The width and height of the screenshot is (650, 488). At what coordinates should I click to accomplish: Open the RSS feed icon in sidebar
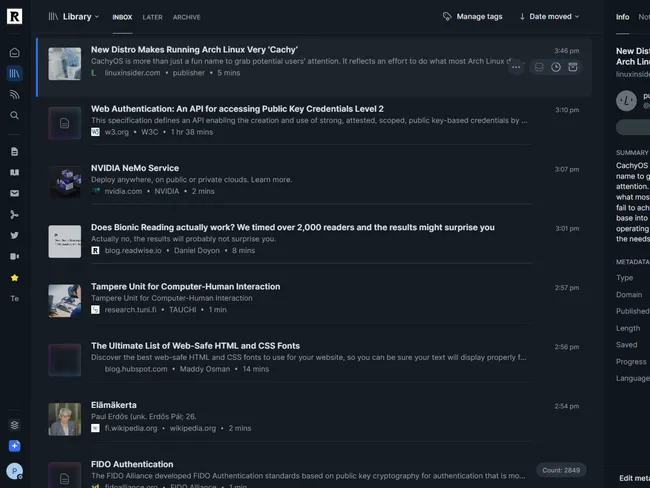pos(15,95)
